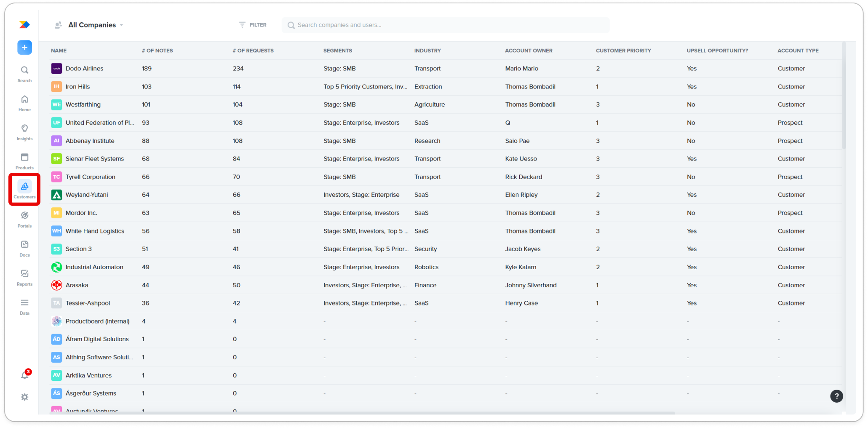Open Reports in the sidebar
This screenshot has height=428, width=868.
(x=24, y=278)
